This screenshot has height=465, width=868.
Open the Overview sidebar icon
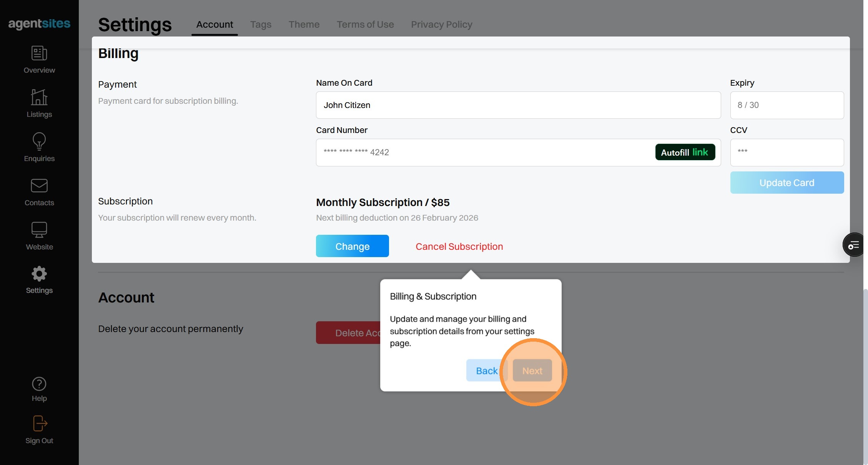pos(39,53)
